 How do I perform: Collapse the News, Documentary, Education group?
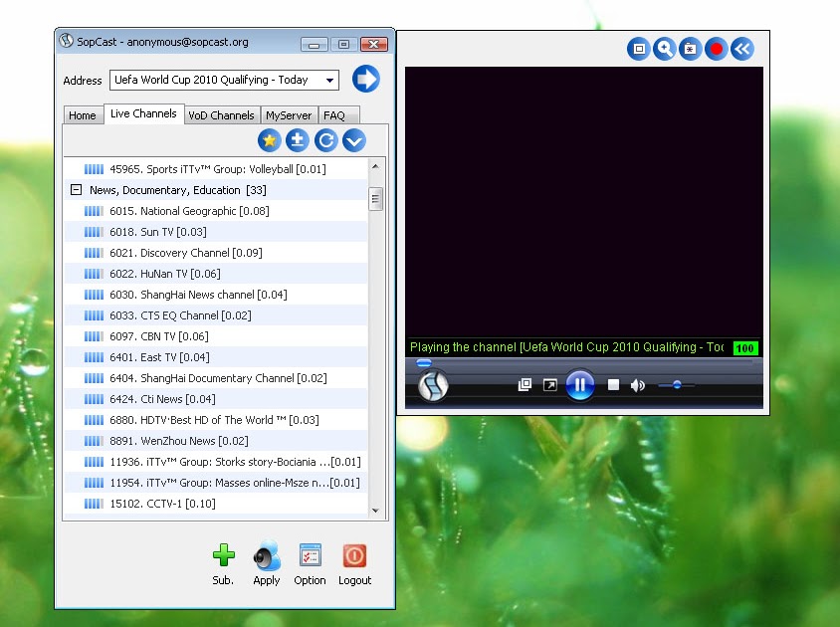[76, 190]
